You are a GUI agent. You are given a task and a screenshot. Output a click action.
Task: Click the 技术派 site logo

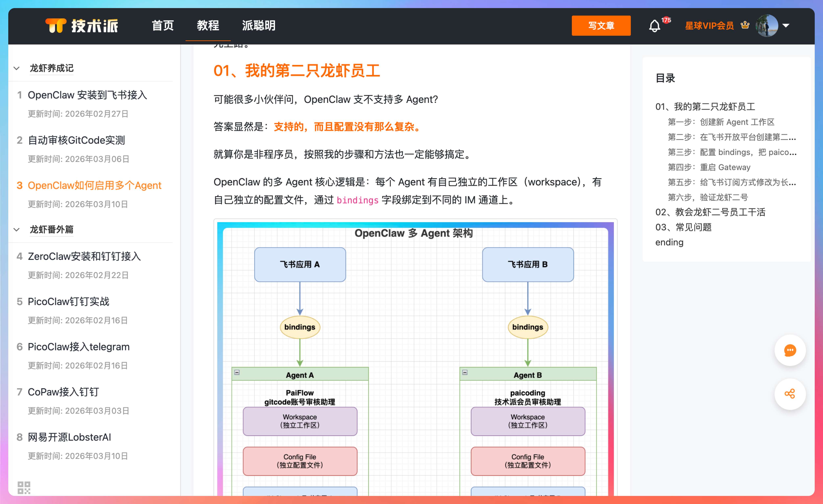pos(81,26)
